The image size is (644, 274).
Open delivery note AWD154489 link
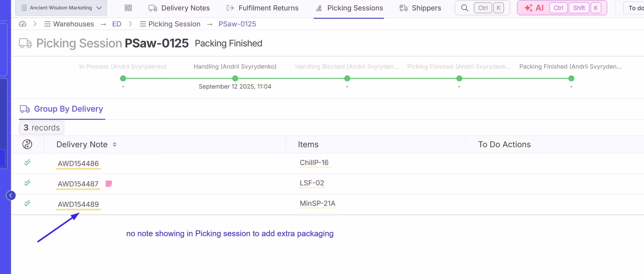[x=78, y=204]
